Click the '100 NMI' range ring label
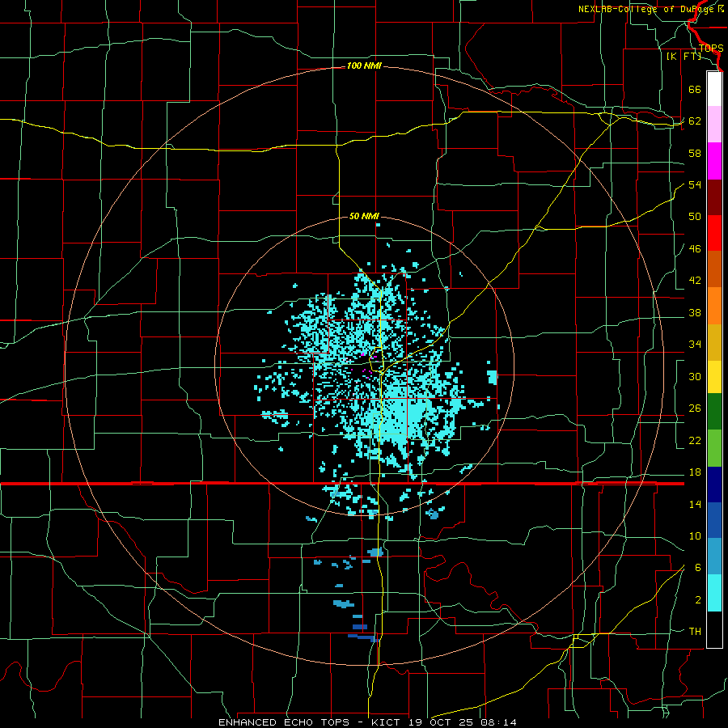 pyautogui.click(x=364, y=66)
